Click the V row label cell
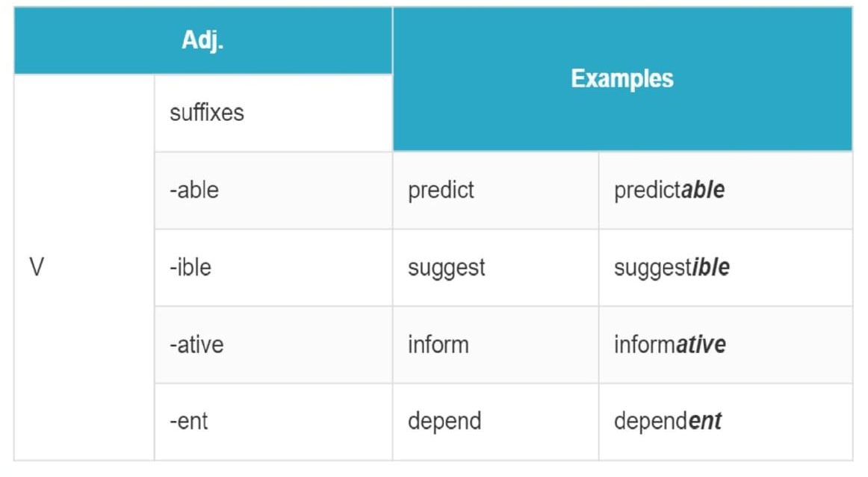This screenshot has width=868, height=477. pos(84,267)
